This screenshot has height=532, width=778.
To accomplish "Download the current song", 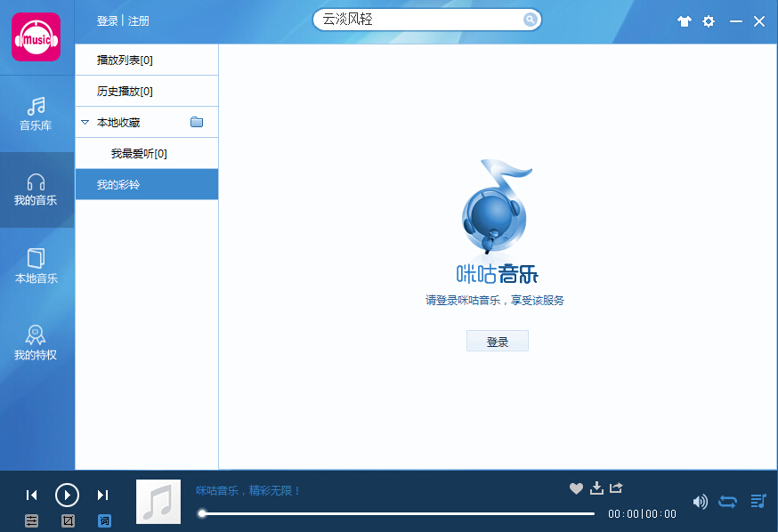I will pos(596,488).
